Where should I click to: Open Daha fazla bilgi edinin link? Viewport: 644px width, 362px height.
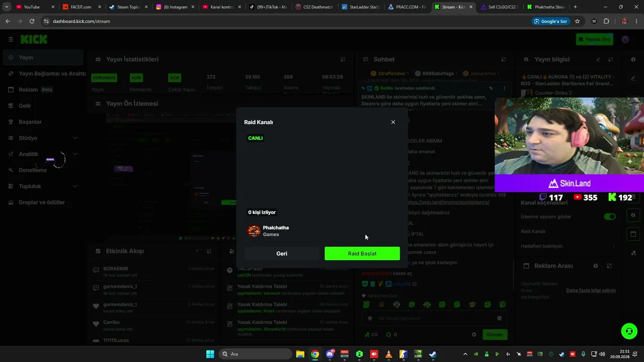(591, 291)
